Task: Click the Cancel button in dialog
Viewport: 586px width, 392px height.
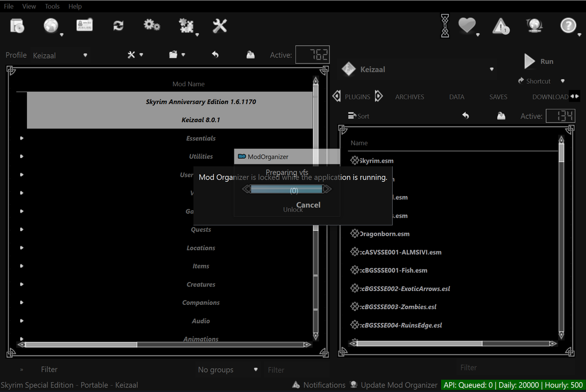Action: [x=308, y=205]
